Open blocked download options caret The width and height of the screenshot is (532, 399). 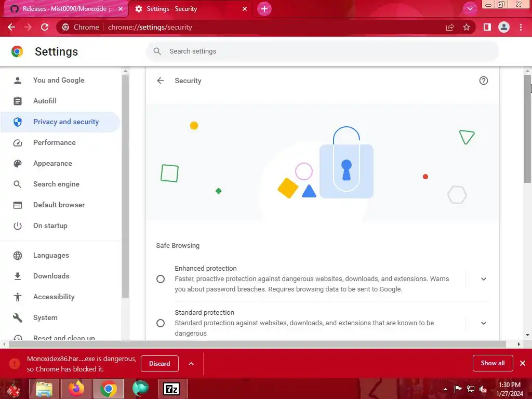pyautogui.click(x=191, y=364)
